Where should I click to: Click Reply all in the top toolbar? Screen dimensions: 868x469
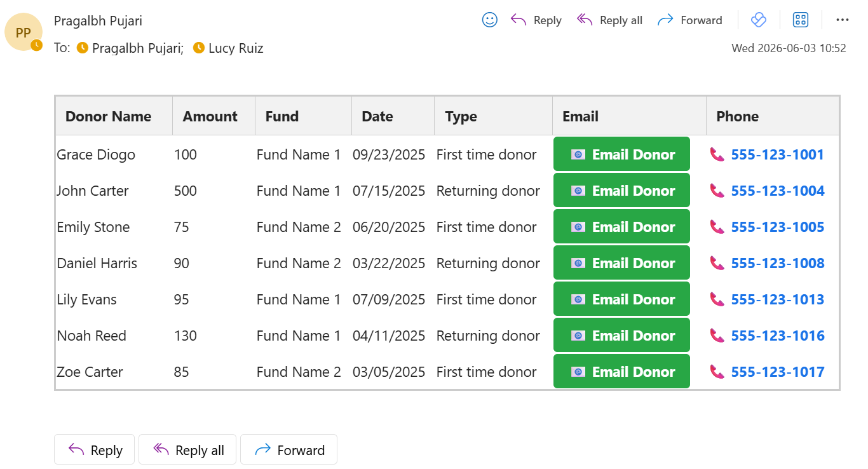pyautogui.click(x=609, y=20)
